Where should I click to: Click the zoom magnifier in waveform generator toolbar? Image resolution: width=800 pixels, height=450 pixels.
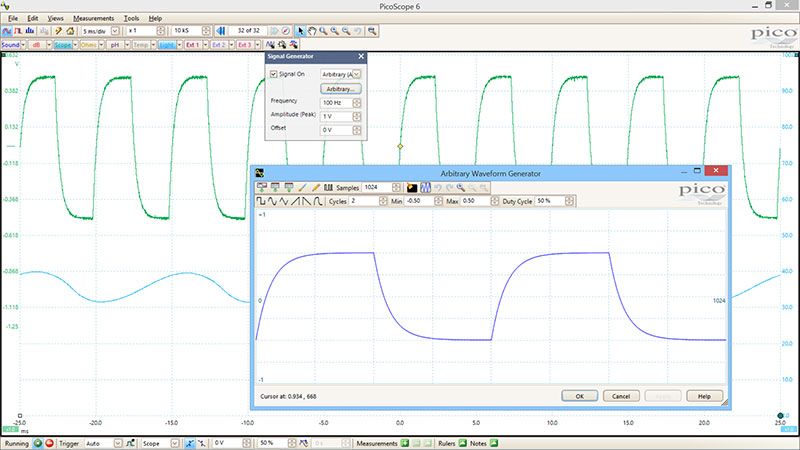pos(461,187)
